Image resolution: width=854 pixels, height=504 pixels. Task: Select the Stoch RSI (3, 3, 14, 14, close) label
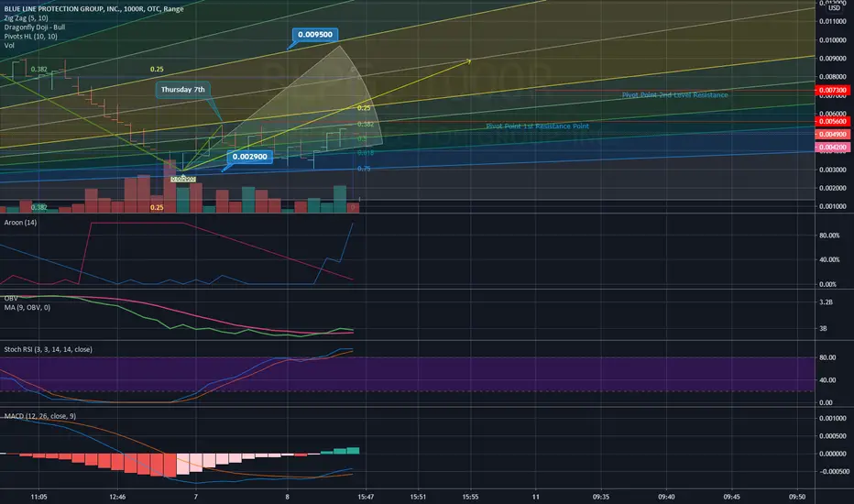point(48,349)
